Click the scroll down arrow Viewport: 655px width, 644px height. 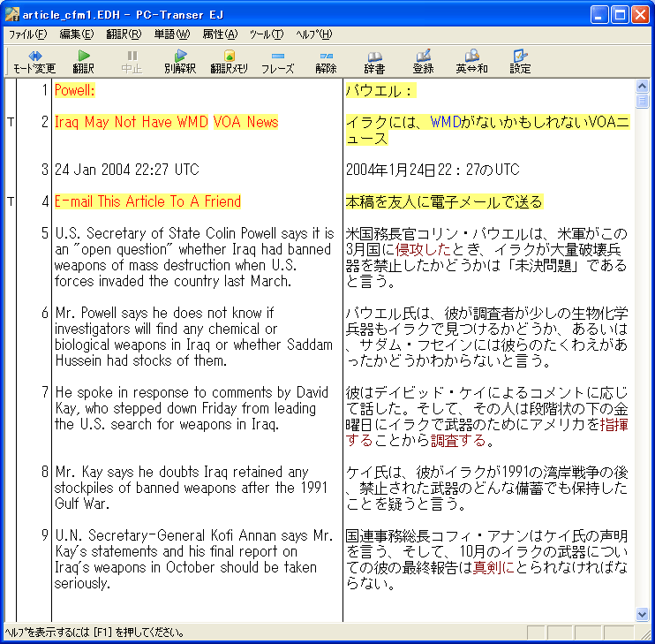(642, 614)
